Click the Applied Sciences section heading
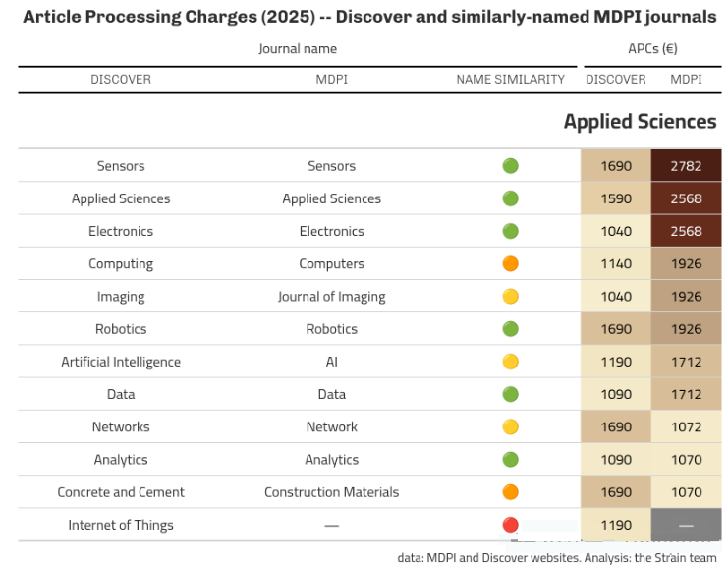 tap(640, 121)
